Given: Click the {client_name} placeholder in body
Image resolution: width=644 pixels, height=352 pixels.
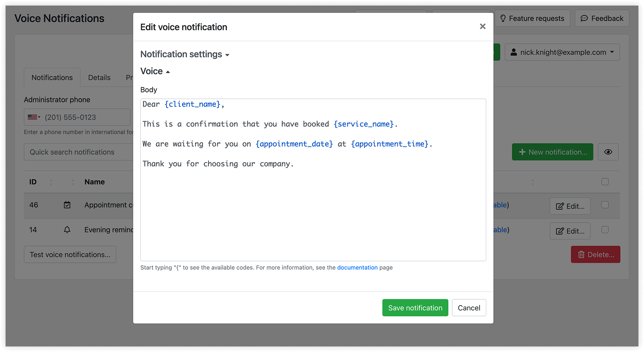Looking at the screenshot, I should (193, 104).
